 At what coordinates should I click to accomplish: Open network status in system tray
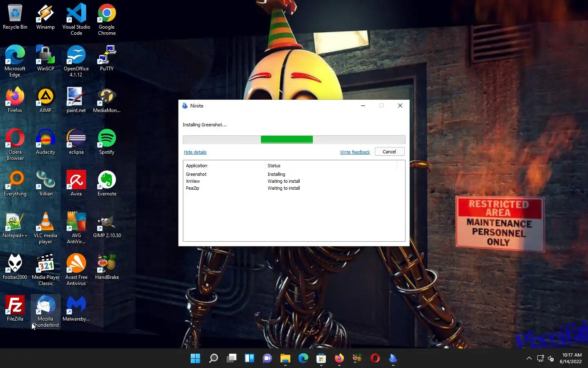tap(540, 359)
